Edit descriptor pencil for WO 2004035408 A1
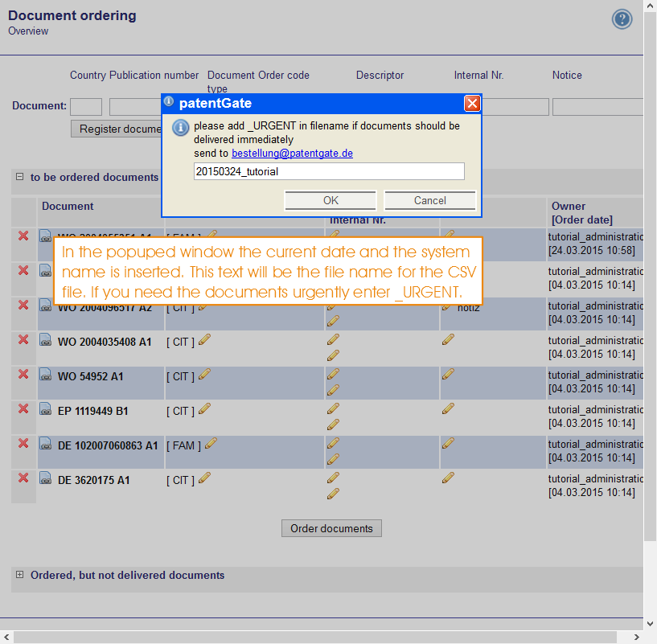657x644 pixels. click(333, 339)
